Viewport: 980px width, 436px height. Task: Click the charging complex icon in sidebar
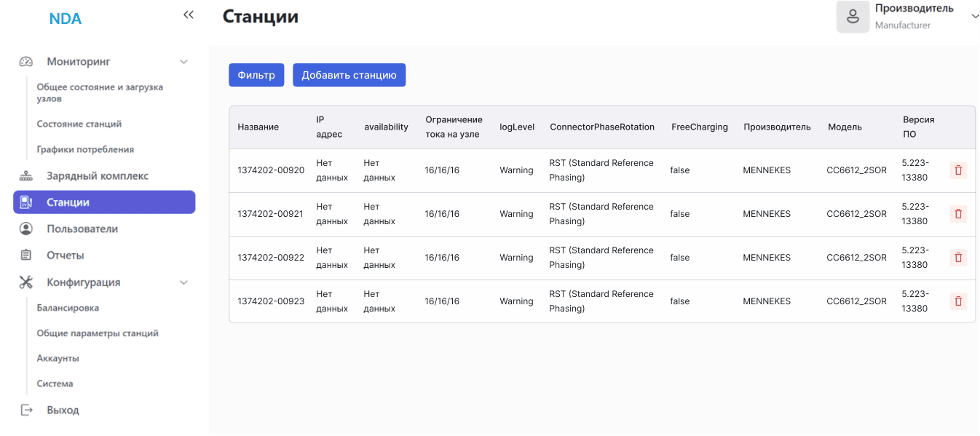coord(26,176)
